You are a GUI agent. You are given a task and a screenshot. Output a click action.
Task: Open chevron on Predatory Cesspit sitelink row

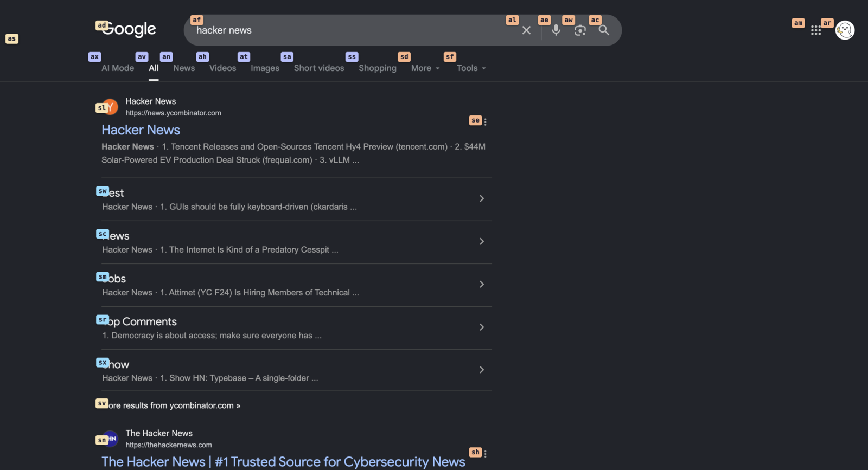(481, 241)
